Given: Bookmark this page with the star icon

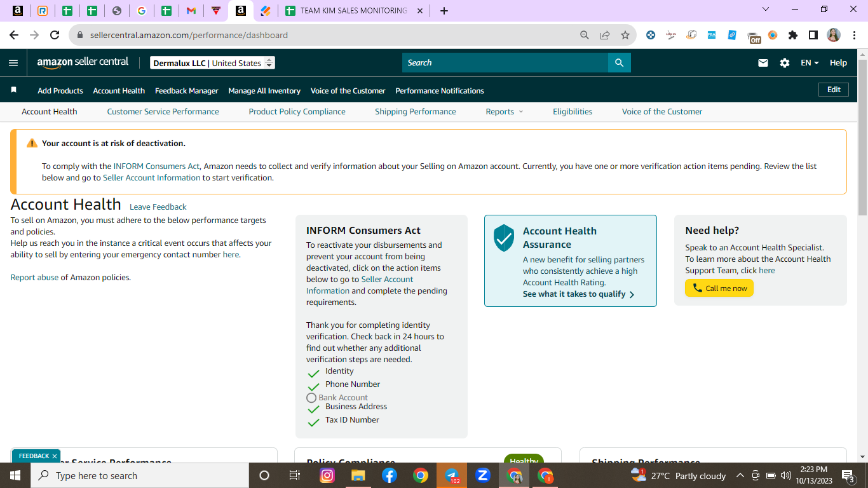Looking at the screenshot, I should pyautogui.click(x=625, y=35).
